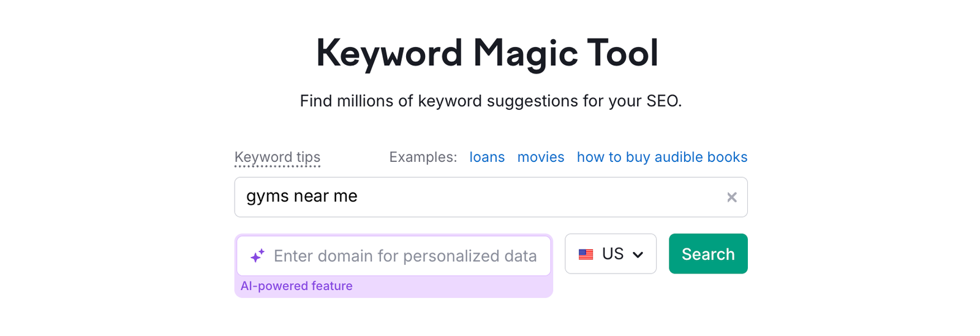This screenshot has height=336, width=980.
Task: Open the US database dropdown
Action: (x=611, y=254)
